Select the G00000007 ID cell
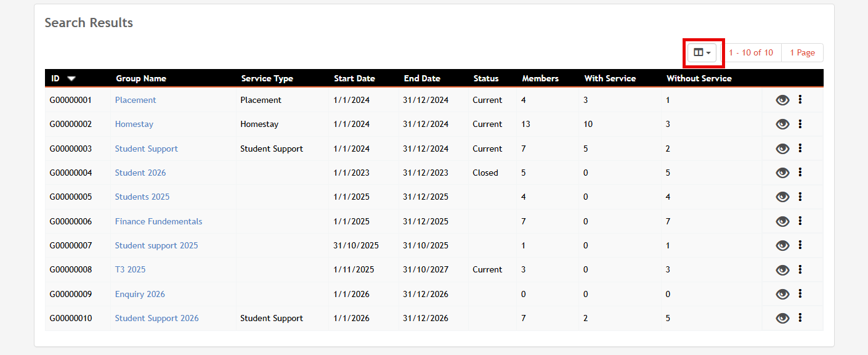The height and width of the screenshot is (355, 868). 71,245
